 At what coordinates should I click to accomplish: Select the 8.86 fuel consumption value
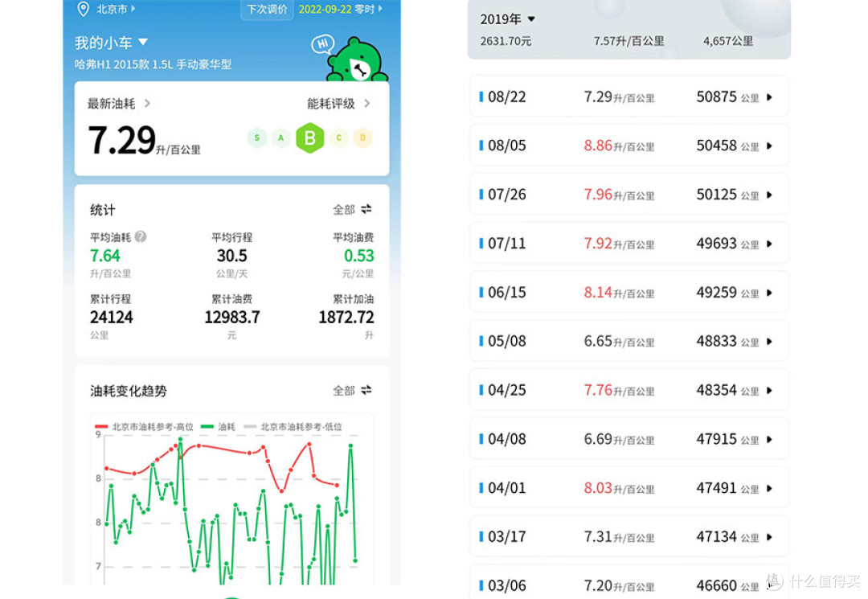598,146
